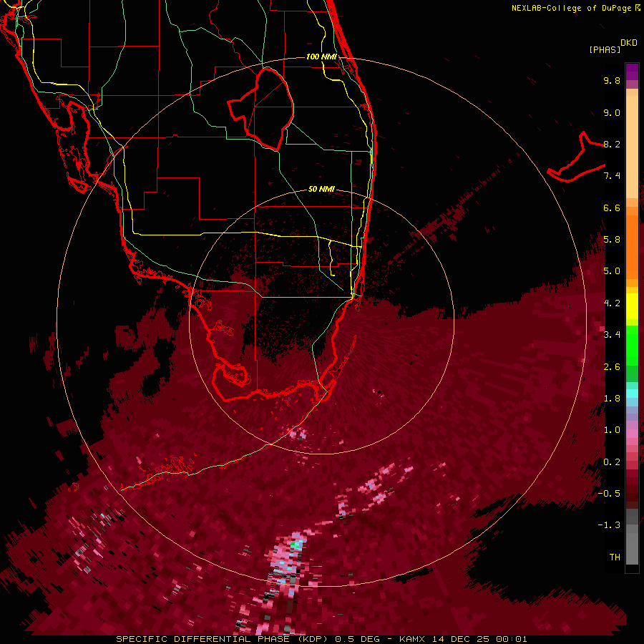
Task: Click the 00:01 timestamp
Action: pos(512,639)
